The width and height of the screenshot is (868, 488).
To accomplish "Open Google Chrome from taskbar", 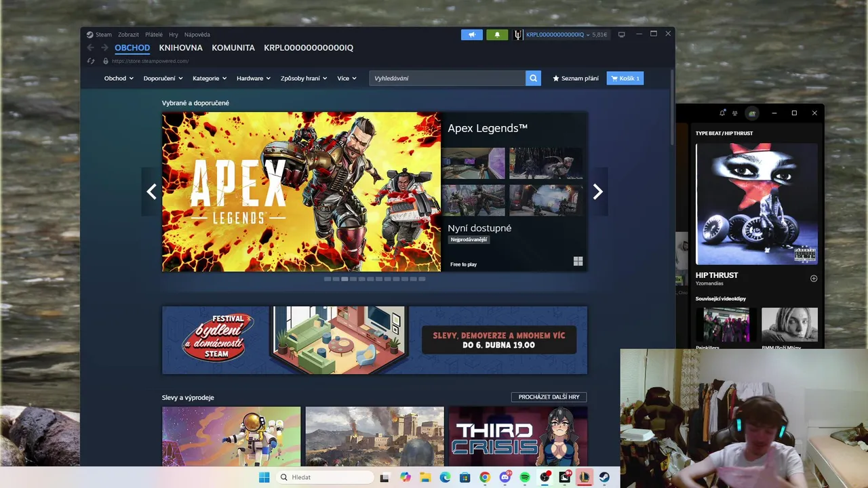I will click(x=484, y=477).
